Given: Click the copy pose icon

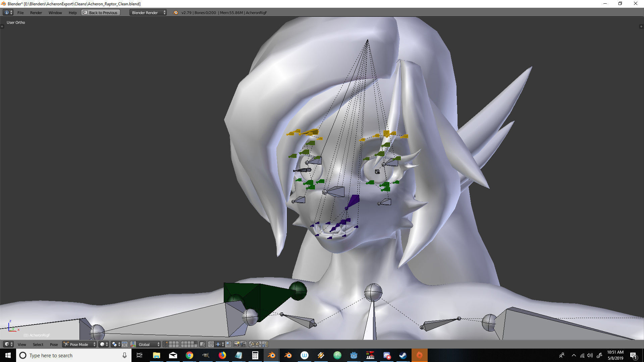Looking at the screenshot, I should [x=252, y=344].
